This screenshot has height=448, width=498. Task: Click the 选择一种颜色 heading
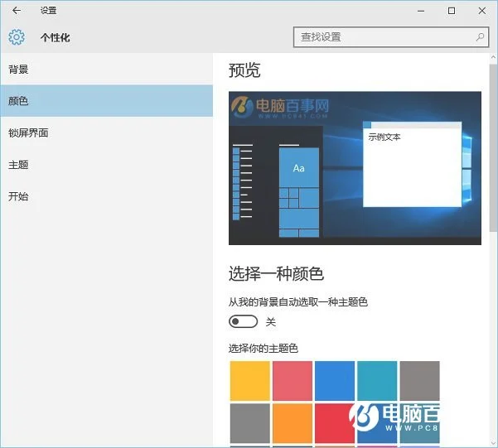(x=276, y=274)
